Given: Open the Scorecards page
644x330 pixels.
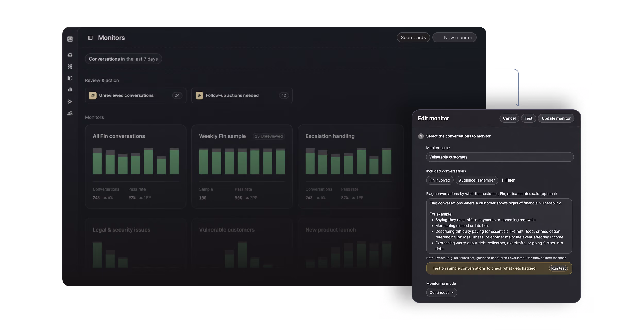Looking at the screenshot, I should pos(413,38).
